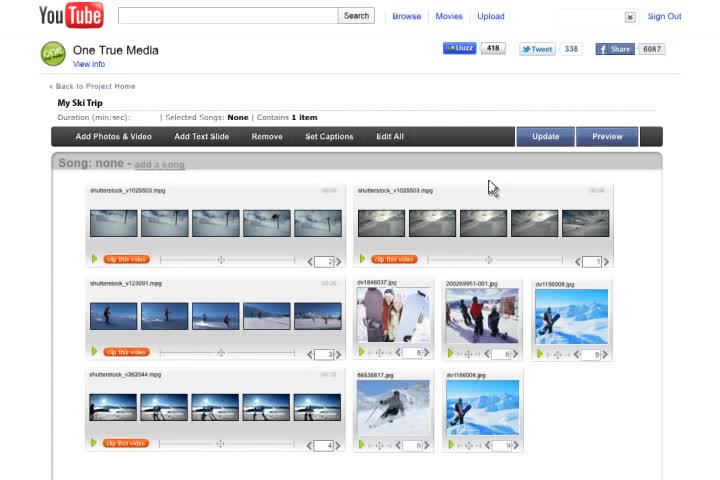Click order number field for shutterstock_v123091.mpg
Screen dimensions: 720x480
pos(324,354)
